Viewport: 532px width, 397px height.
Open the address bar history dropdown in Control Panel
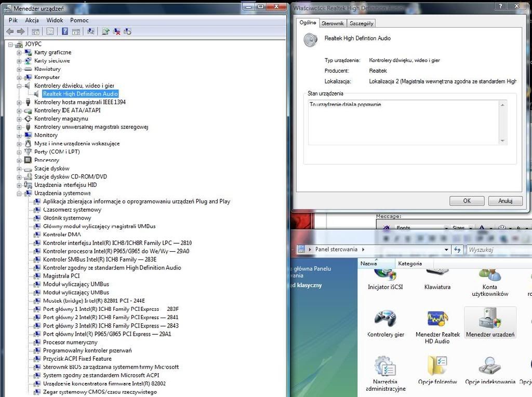click(x=446, y=250)
